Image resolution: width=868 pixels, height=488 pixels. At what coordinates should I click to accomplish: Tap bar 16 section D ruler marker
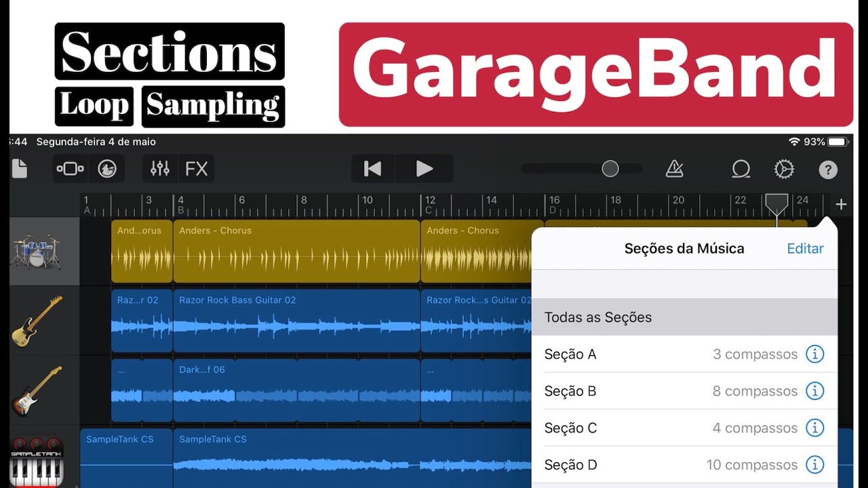coord(554,205)
